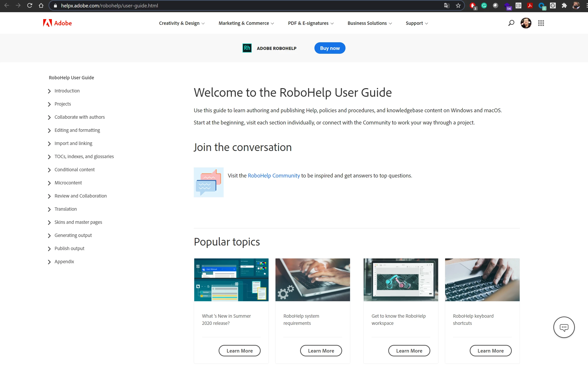Click the keyboard shortcuts card thumbnail
The width and height of the screenshot is (588, 370).
click(482, 280)
